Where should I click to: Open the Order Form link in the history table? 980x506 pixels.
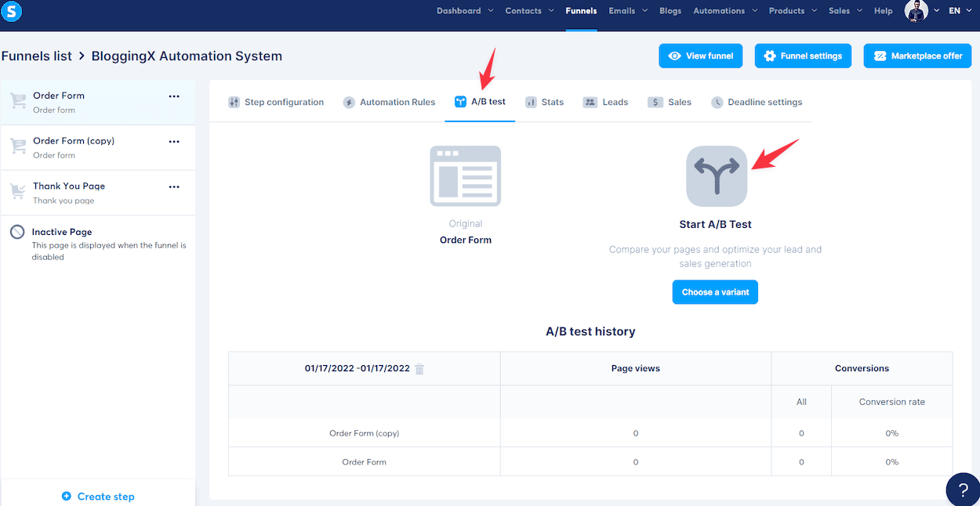364,461
